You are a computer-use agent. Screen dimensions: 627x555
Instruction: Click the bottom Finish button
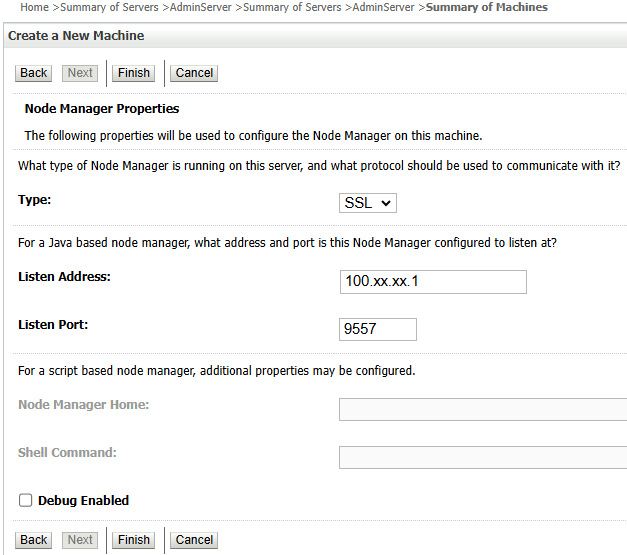[x=134, y=540]
